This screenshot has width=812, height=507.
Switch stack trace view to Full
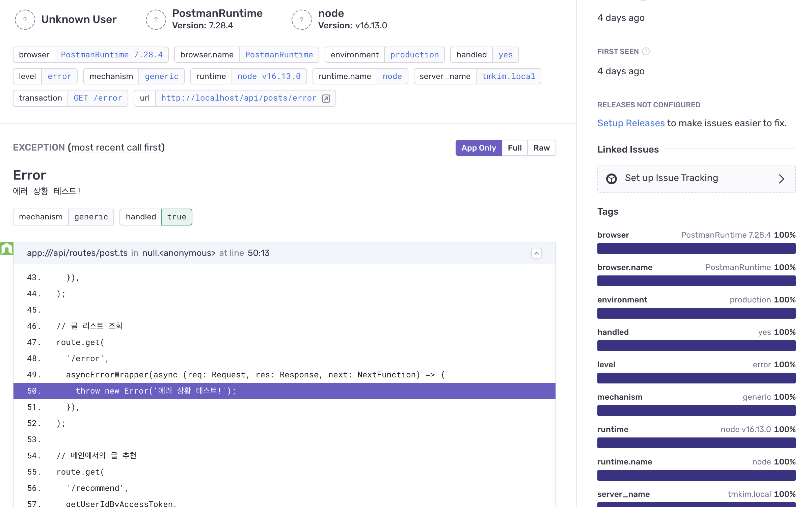click(514, 148)
